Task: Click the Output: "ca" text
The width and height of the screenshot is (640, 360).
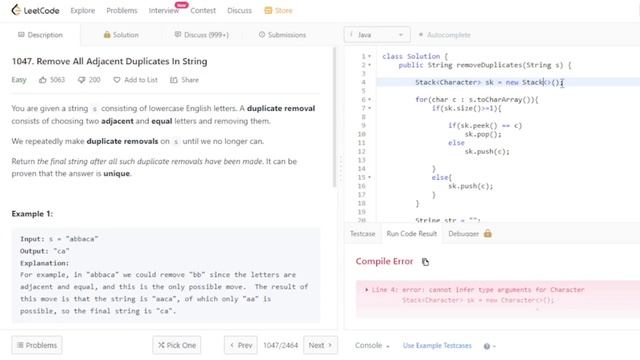Action: [45, 251]
